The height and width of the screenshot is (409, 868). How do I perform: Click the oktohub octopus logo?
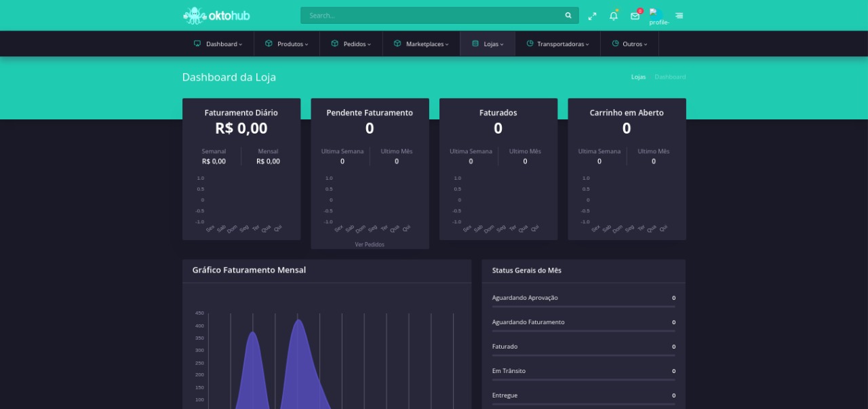195,15
